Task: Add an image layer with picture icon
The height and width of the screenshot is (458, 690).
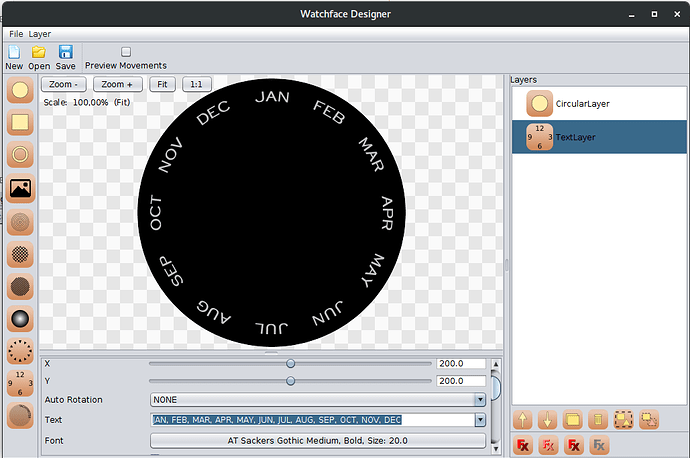Action: (x=20, y=188)
